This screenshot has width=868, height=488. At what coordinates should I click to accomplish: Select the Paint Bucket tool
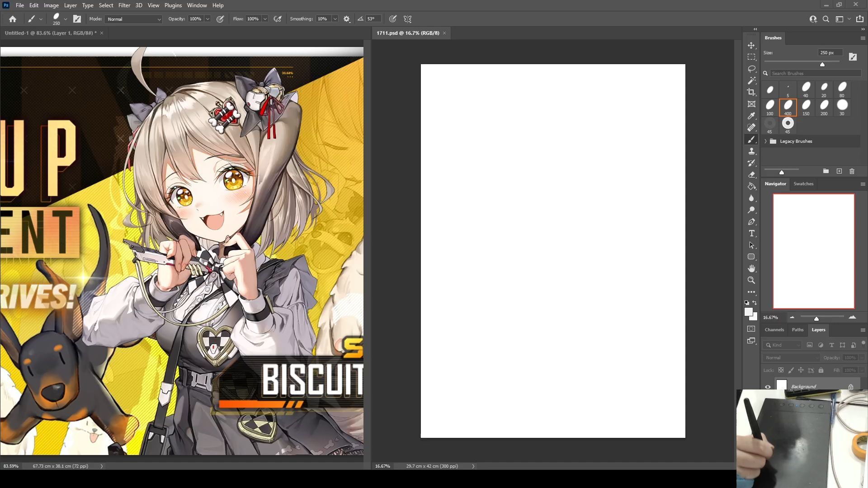(x=751, y=187)
